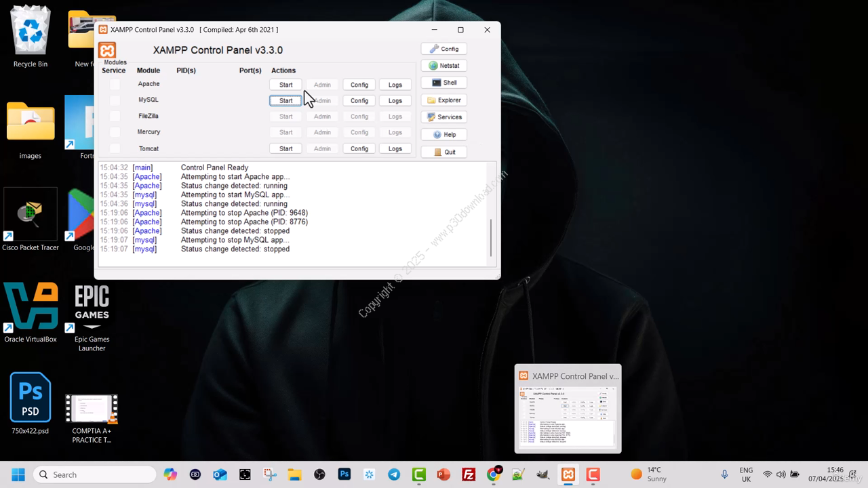Screen dimensions: 868x488
Task: Select the Oracle VirtualBox desktop shortcut
Action: [31, 312]
